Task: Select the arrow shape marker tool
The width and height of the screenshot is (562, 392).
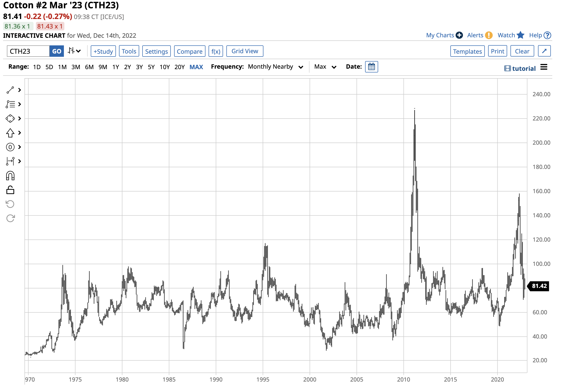Action: click(10, 133)
